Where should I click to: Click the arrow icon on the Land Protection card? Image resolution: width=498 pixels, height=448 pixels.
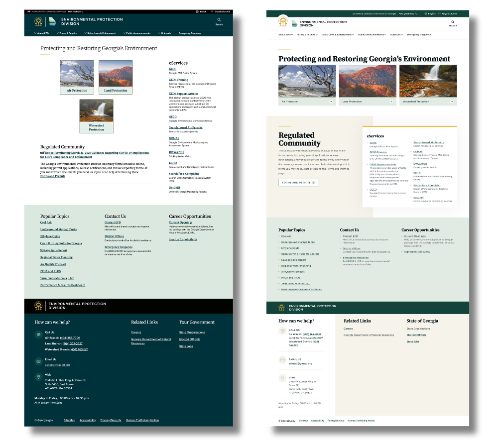click(x=391, y=102)
